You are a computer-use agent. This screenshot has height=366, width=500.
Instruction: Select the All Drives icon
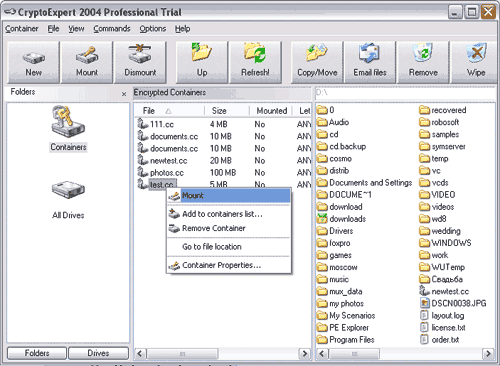click(x=68, y=200)
